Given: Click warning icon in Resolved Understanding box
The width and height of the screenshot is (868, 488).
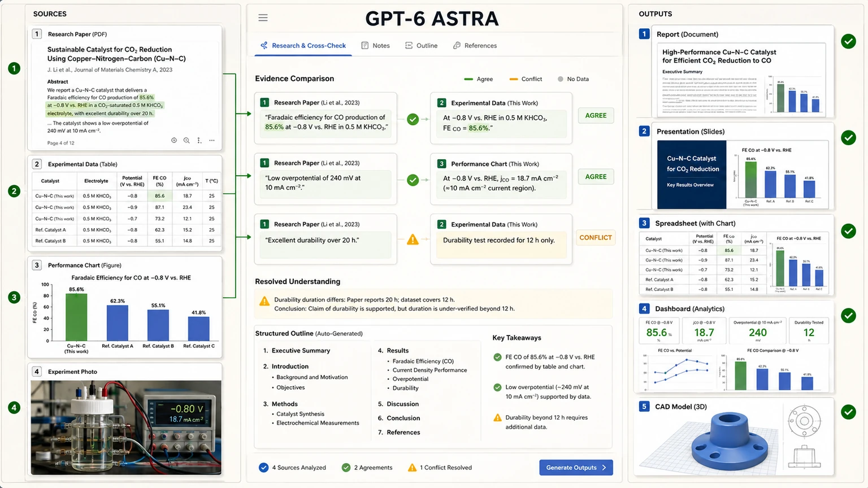Looking at the screenshot, I should pos(264,301).
